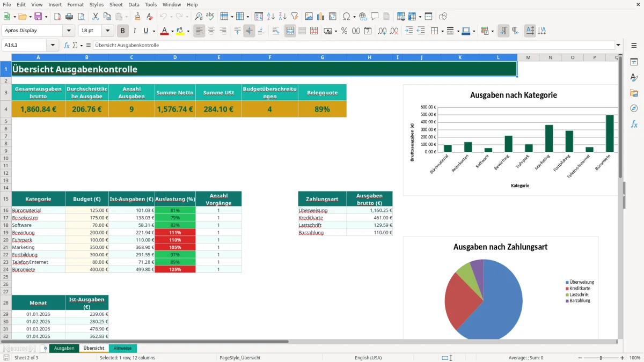This screenshot has width=644, height=362.
Task: Click zoom percentage 100% in status bar
Action: click(x=634, y=358)
